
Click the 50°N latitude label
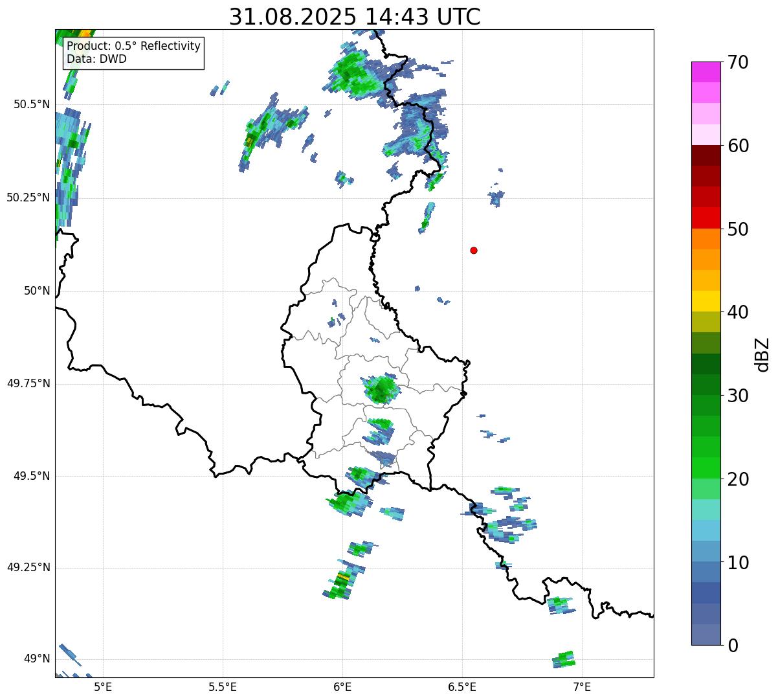(37, 291)
